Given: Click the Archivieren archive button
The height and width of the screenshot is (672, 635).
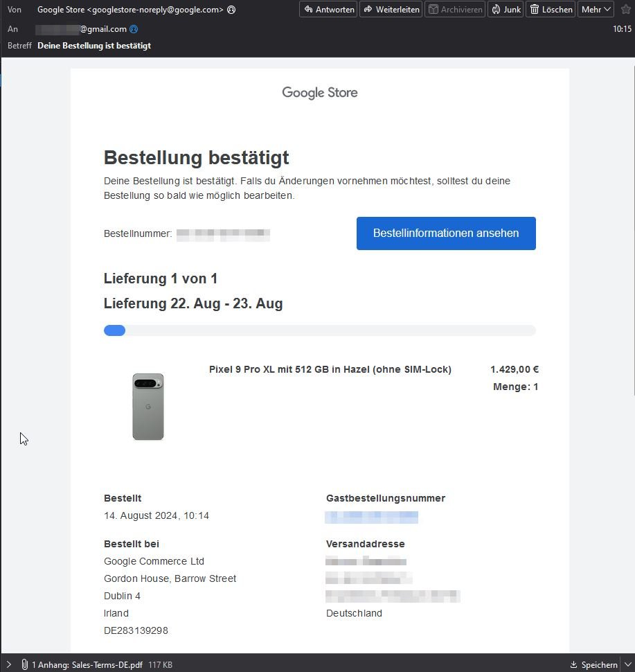Looking at the screenshot, I should [x=454, y=10].
